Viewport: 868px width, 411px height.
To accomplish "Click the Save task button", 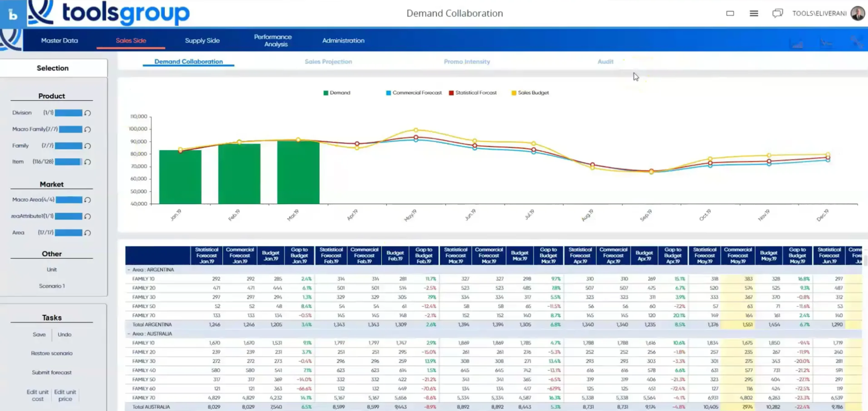I will (39, 335).
